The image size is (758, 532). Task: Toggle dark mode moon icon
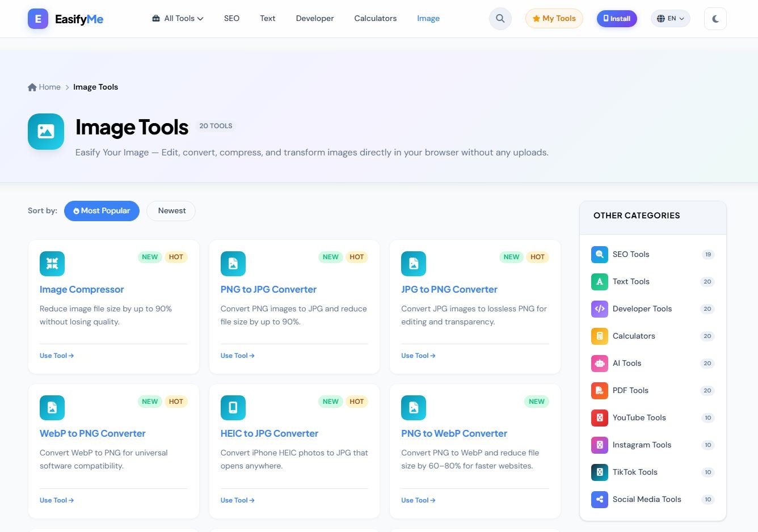(x=715, y=19)
